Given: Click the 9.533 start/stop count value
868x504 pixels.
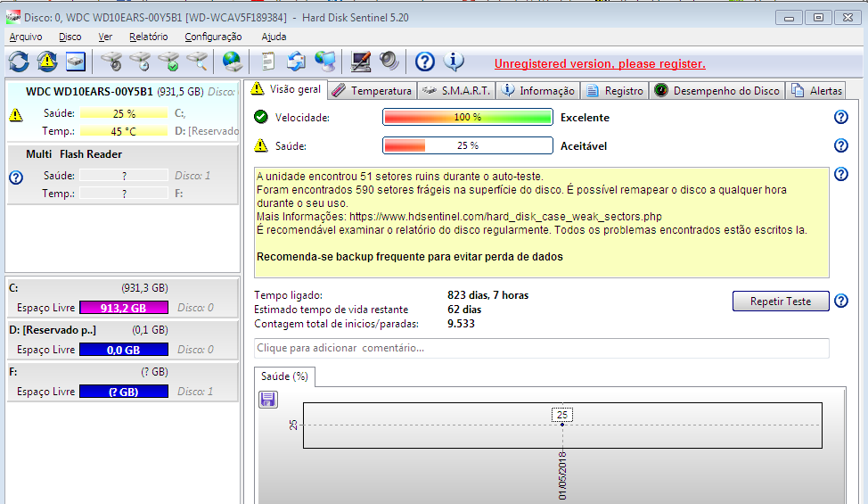Looking at the screenshot, I should pos(461,324).
